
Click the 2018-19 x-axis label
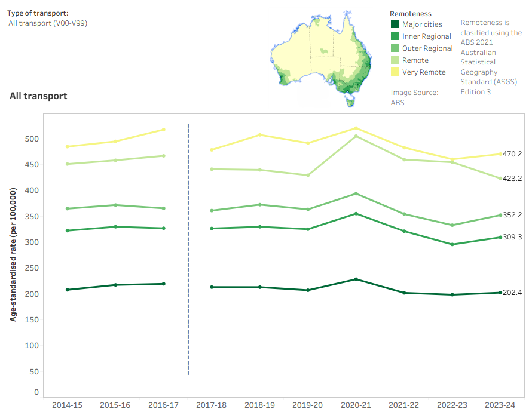point(259,405)
